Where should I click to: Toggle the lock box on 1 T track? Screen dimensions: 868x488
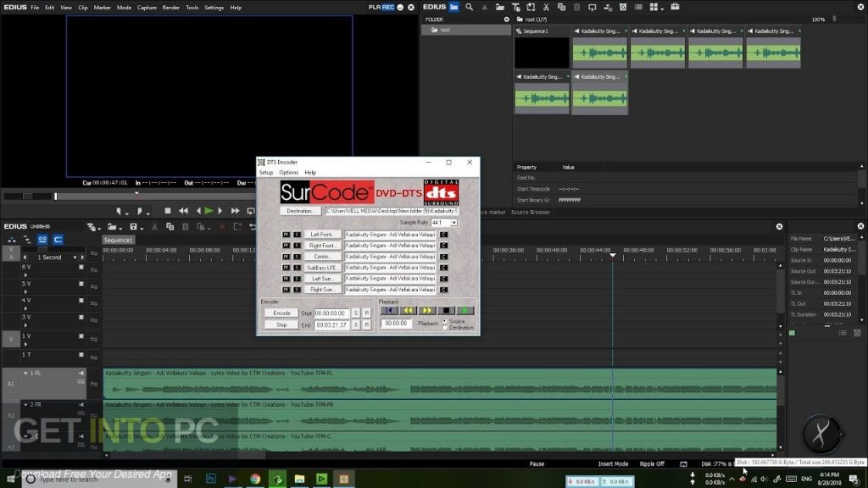[x=81, y=355]
